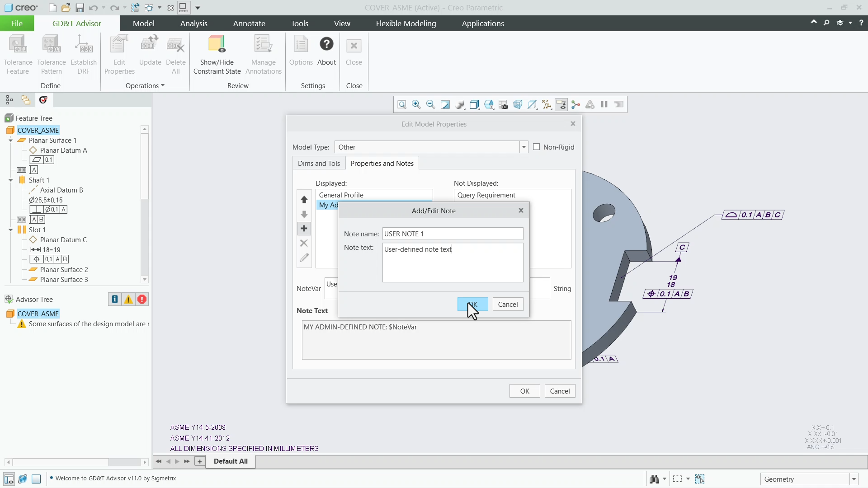This screenshot has width=868, height=488.
Task: Collapse the Slot 1 tree node
Action: [x=11, y=230]
